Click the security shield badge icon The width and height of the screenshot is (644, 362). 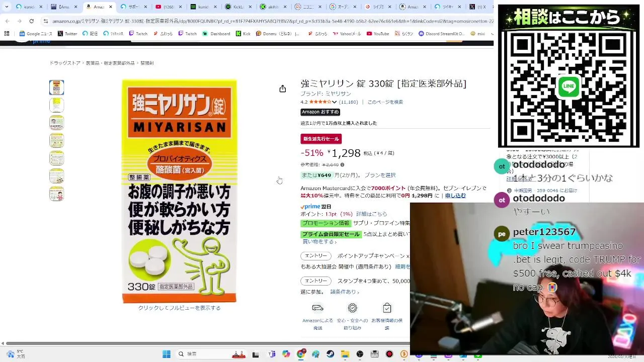[x=352, y=308]
